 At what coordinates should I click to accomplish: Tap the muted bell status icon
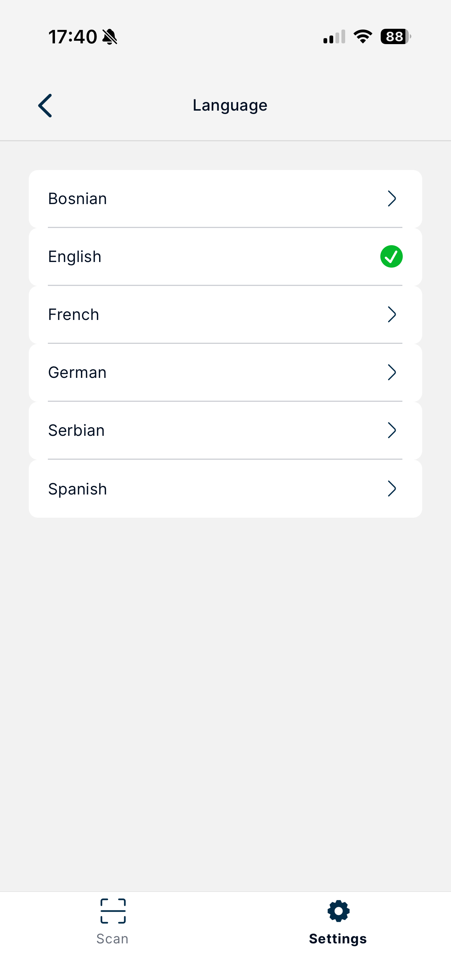pos(110,37)
